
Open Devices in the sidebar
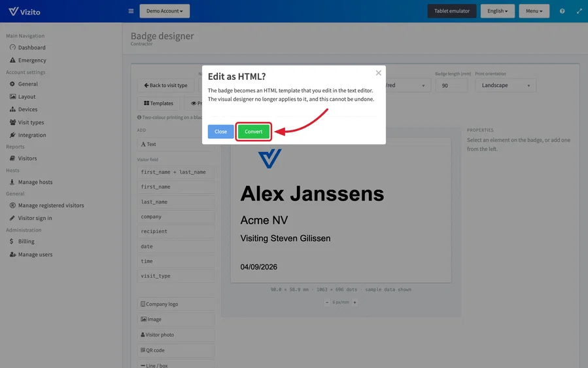tap(24, 109)
